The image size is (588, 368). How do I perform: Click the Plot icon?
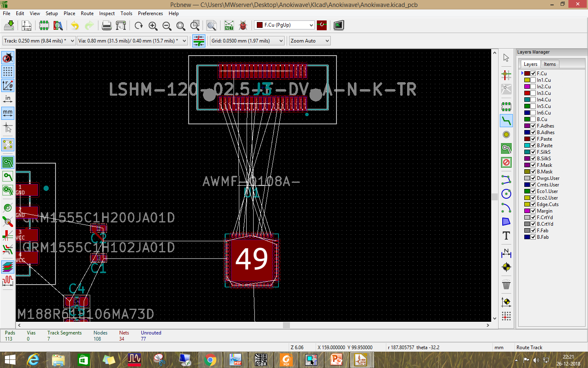click(x=121, y=25)
